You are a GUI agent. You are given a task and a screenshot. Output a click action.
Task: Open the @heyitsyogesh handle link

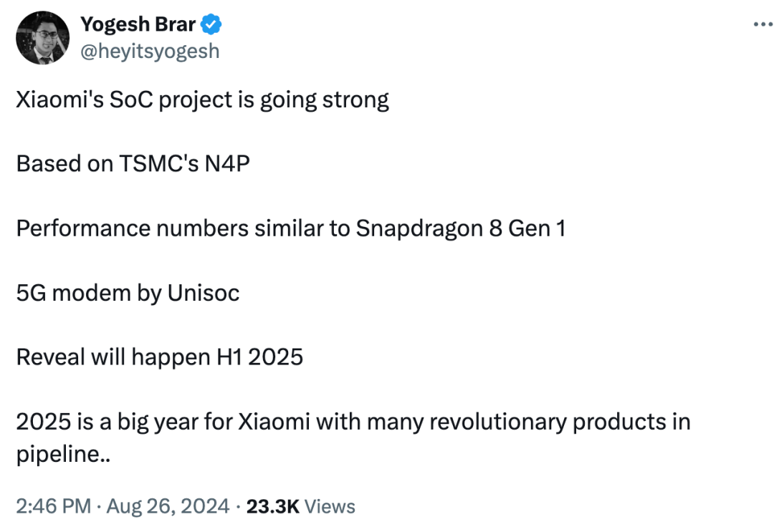(150, 52)
